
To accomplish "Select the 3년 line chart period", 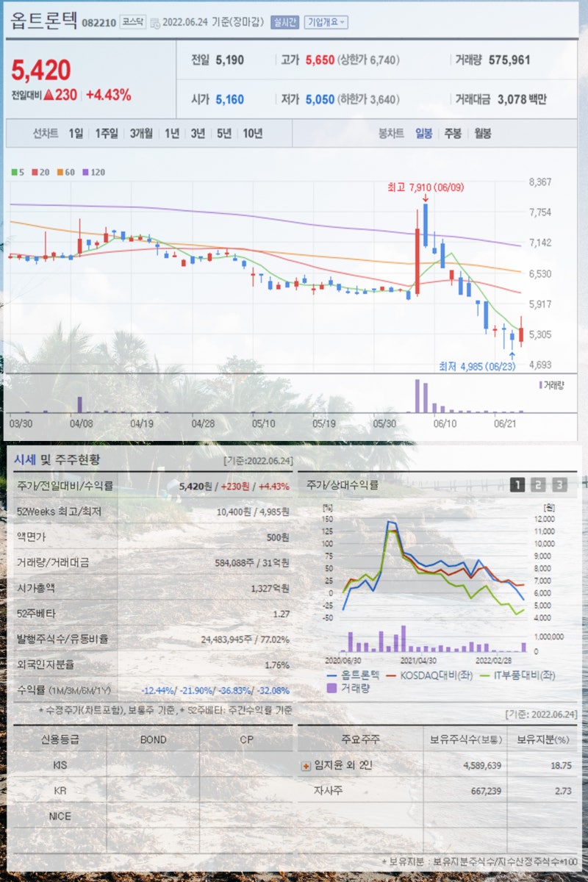I will click(x=198, y=134).
